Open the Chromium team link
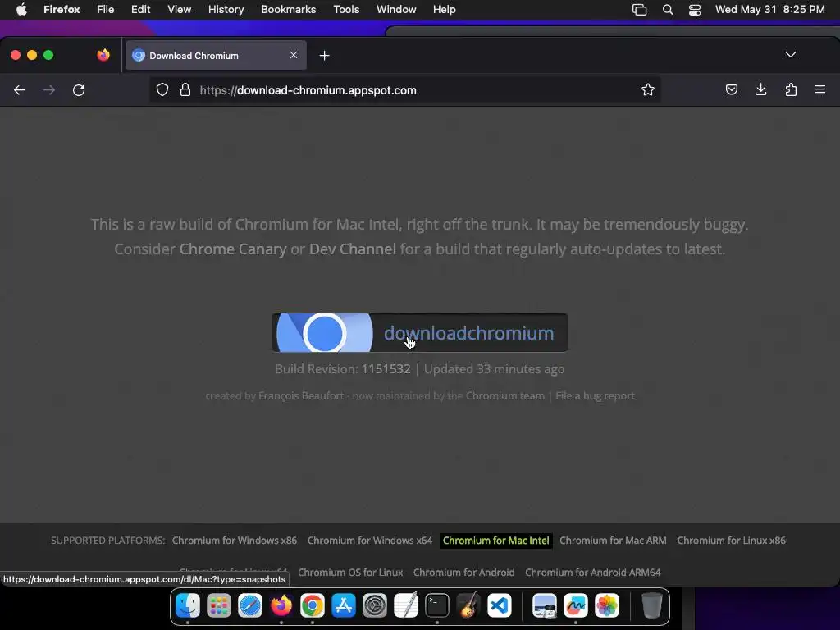 tap(504, 396)
